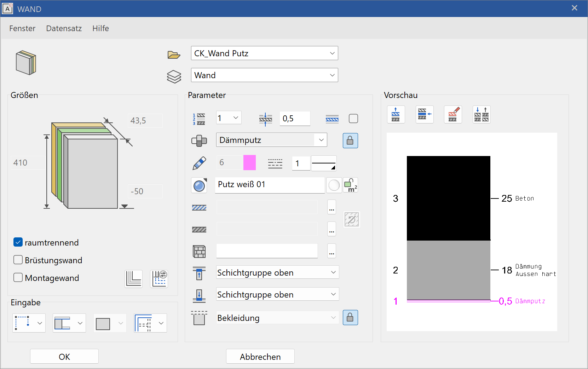Open the Datensatz menu
Image resolution: width=588 pixels, height=369 pixels.
click(x=64, y=28)
